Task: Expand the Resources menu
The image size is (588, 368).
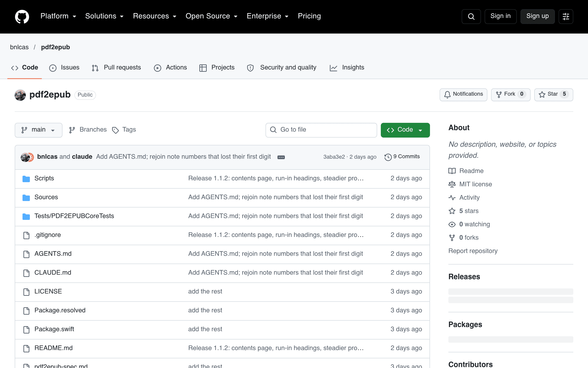Action: [x=155, y=16]
